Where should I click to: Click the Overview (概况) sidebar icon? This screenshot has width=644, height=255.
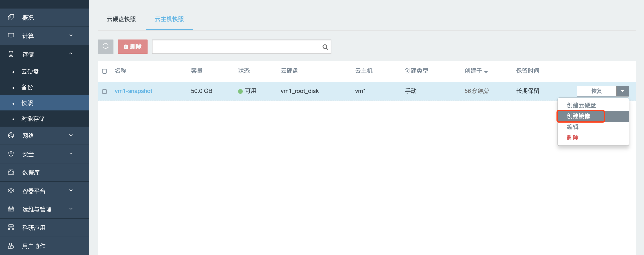click(11, 18)
